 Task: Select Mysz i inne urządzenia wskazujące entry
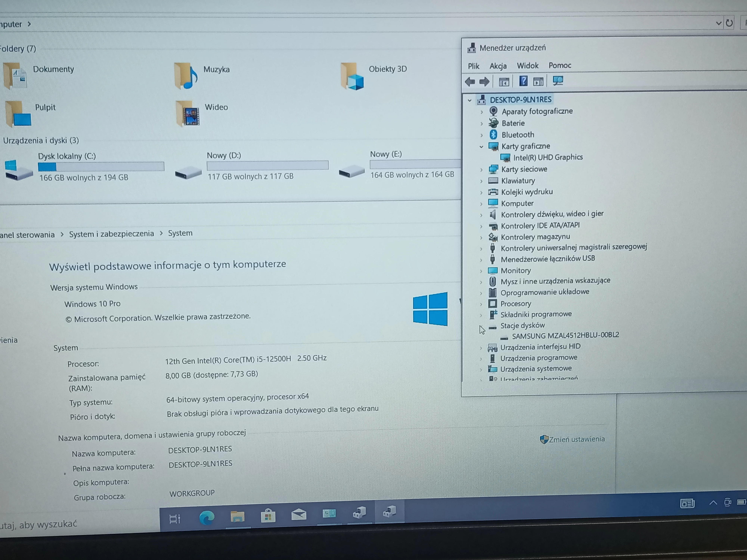click(555, 281)
